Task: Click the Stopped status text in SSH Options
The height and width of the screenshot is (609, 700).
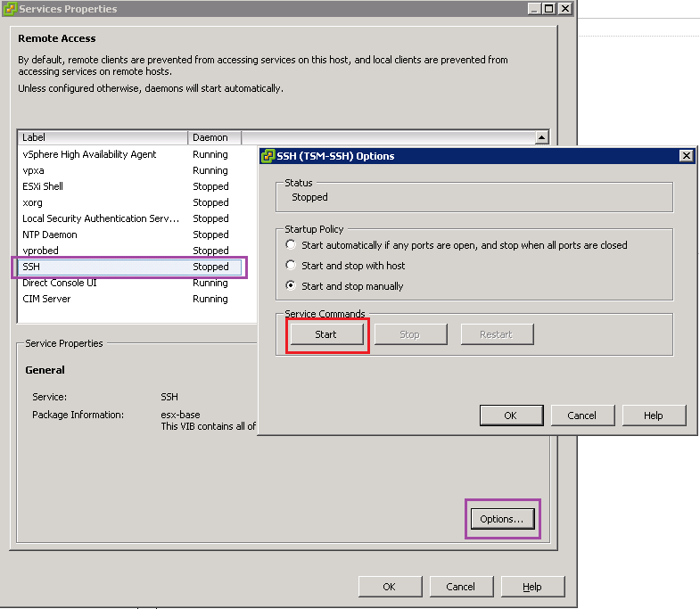Action: click(309, 197)
